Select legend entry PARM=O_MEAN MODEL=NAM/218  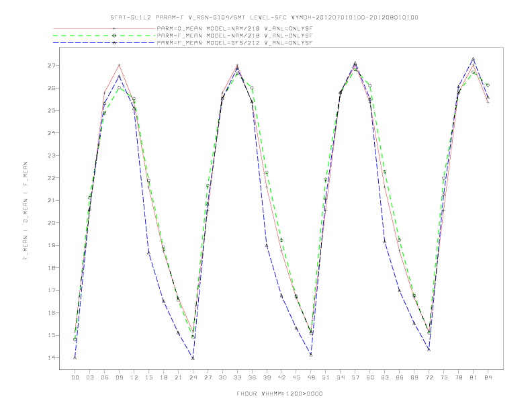(x=234, y=28)
